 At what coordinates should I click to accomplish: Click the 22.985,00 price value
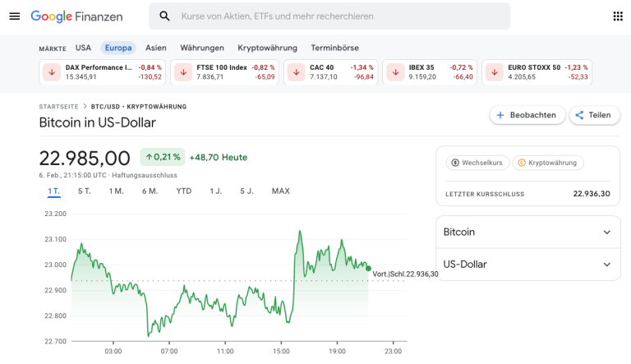85,158
